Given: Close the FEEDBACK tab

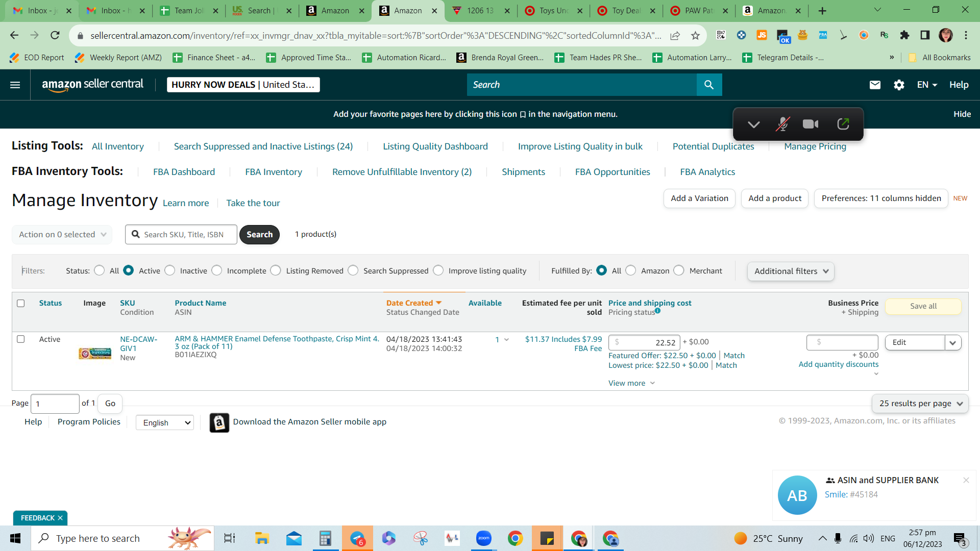Looking at the screenshot, I should coord(60,518).
